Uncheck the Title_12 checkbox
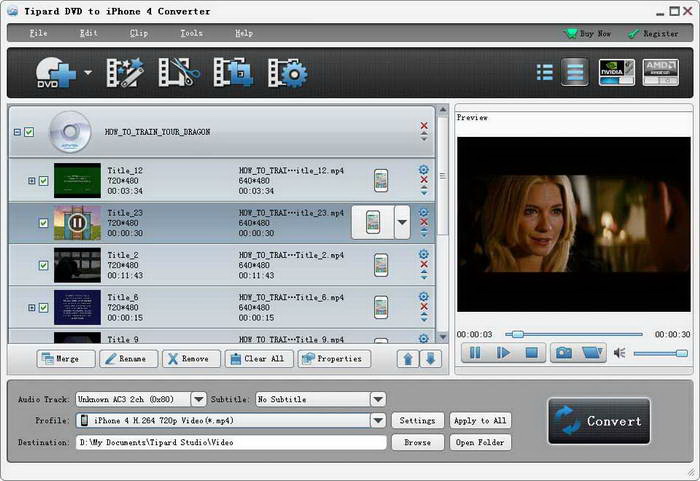This screenshot has width=700, height=481. (43, 181)
